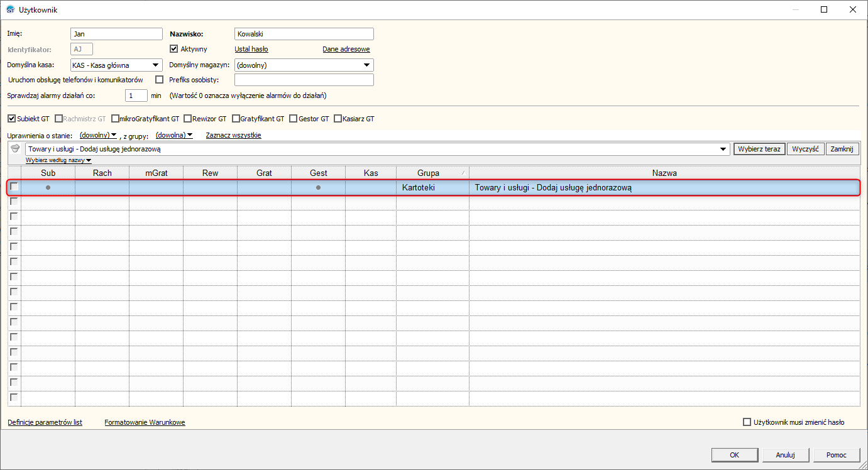Click the Sub permission dot in the Kartoteki row
The image size is (868, 470).
coord(48,187)
